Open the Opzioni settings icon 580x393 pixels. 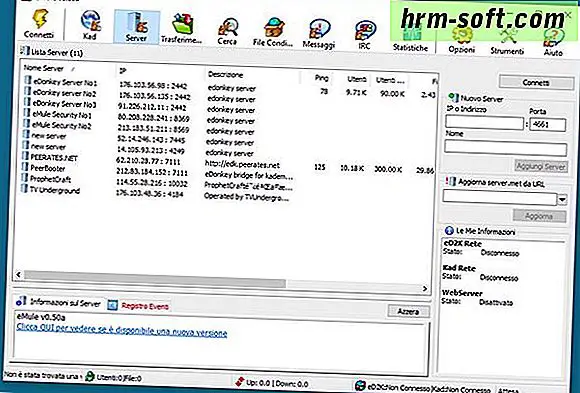(x=462, y=36)
